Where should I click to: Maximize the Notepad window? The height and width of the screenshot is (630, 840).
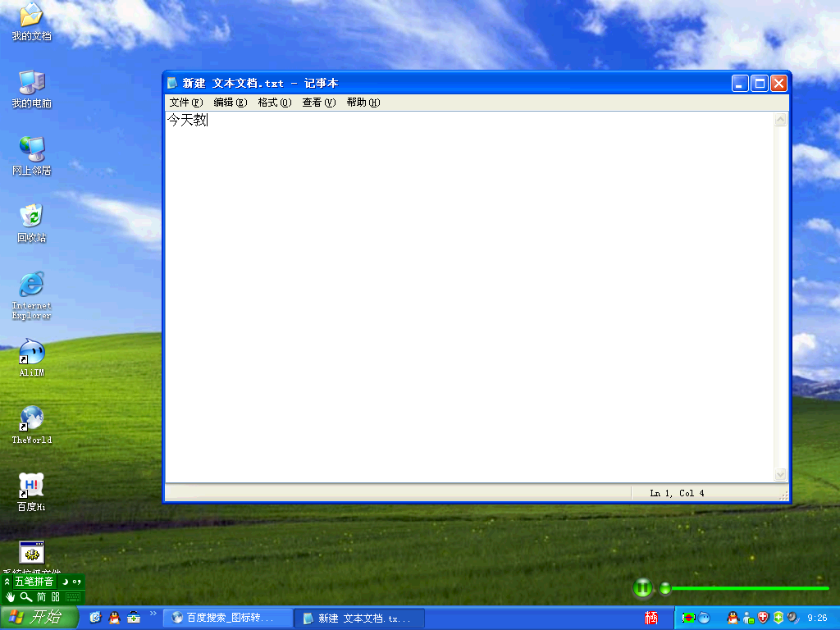click(760, 83)
